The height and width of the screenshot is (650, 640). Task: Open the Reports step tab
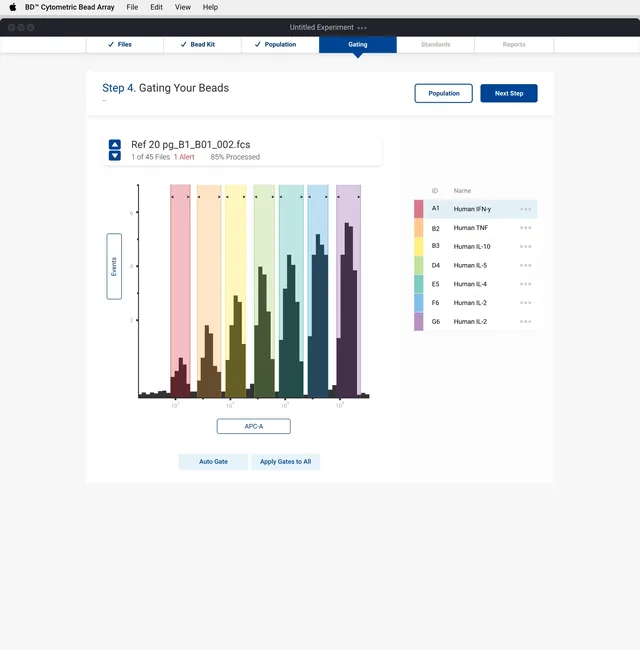514,44
